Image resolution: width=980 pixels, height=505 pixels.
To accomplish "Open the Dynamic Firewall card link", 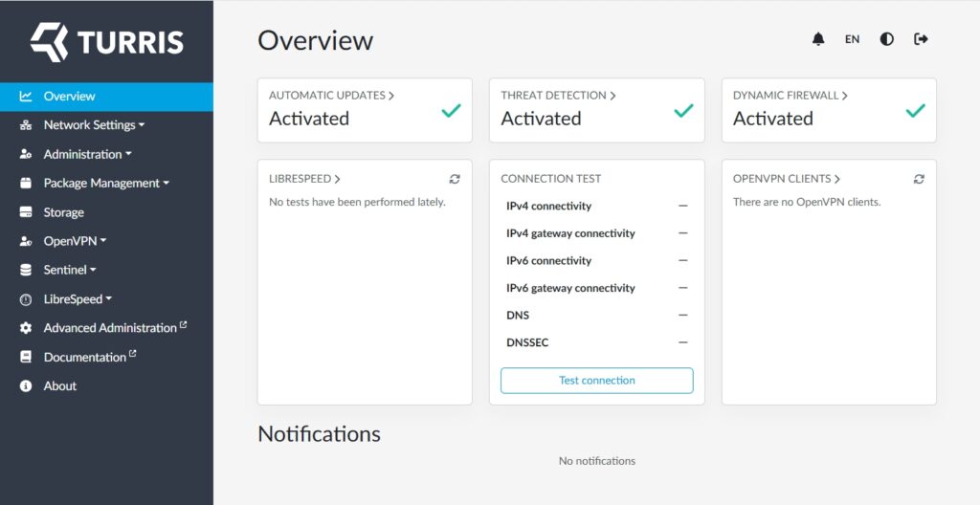I will click(791, 96).
